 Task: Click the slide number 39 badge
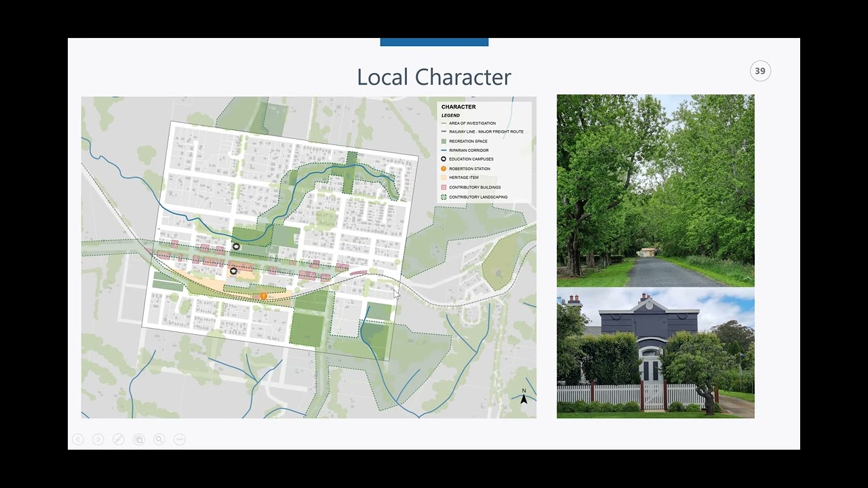pos(760,71)
